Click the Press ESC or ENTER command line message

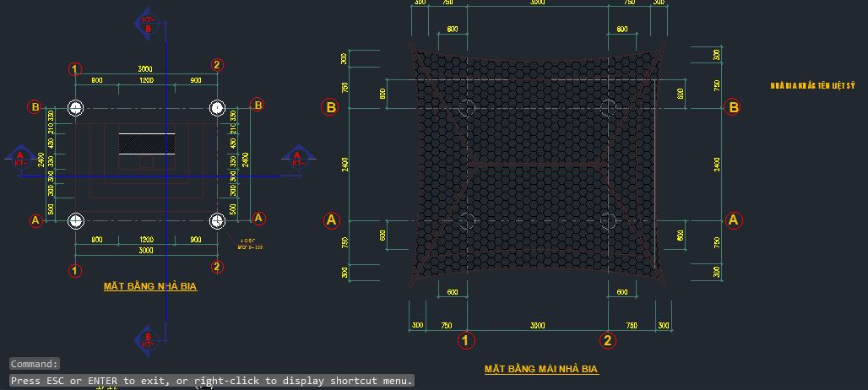point(212,381)
